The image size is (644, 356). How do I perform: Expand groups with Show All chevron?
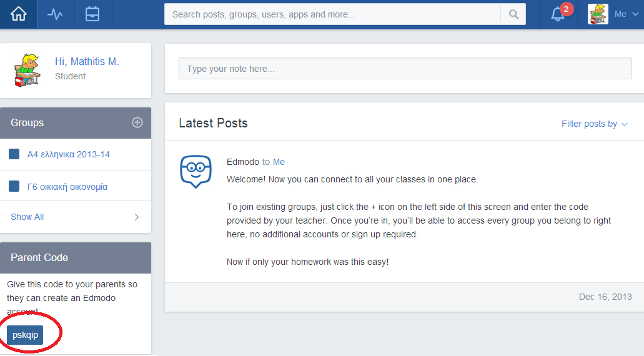click(x=137, y=217)
